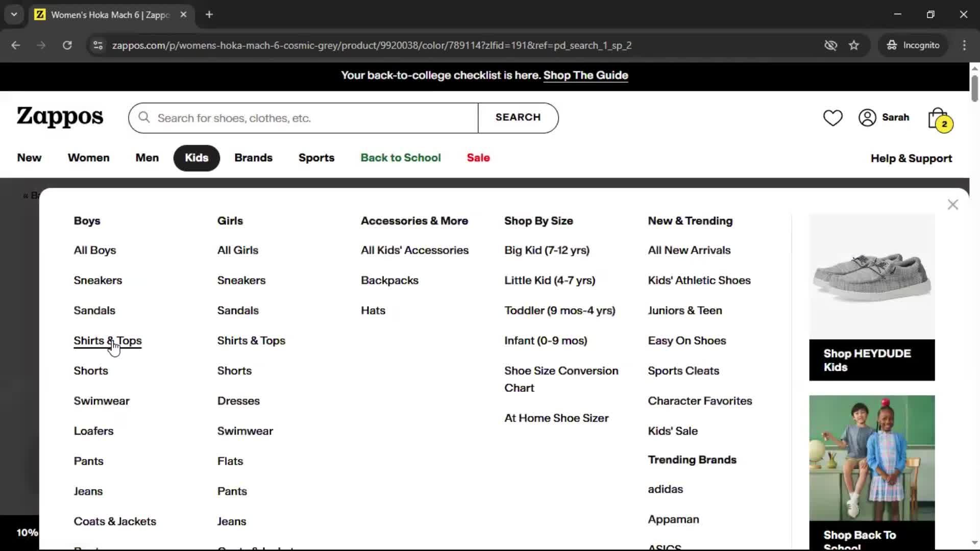Viewport: 980px width, 551px height.
Task: Open the Brands navigation menu
Action: [x=253, y=158]
